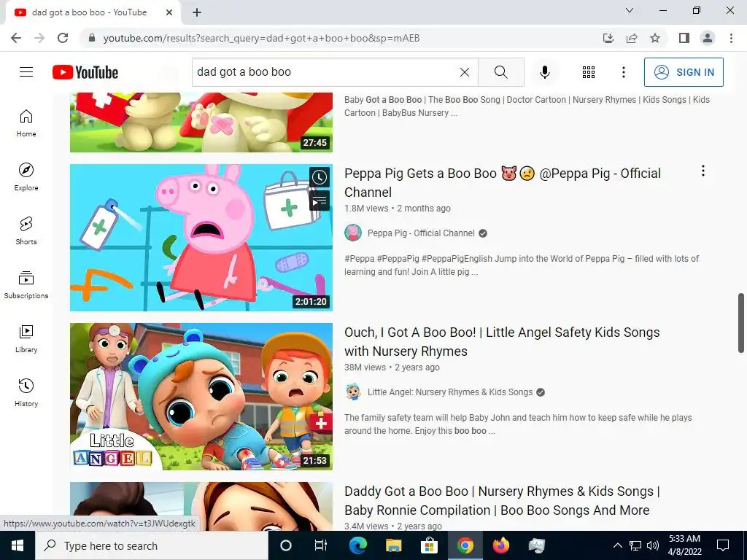
Task: Open Chrome's three-dot menu
Action: click(x=731, y=38)
